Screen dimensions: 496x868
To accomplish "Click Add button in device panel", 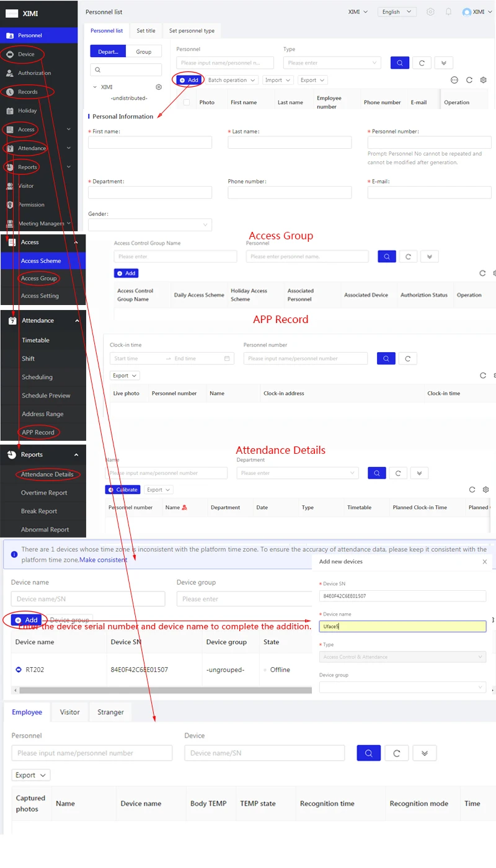I will point(27,620).
